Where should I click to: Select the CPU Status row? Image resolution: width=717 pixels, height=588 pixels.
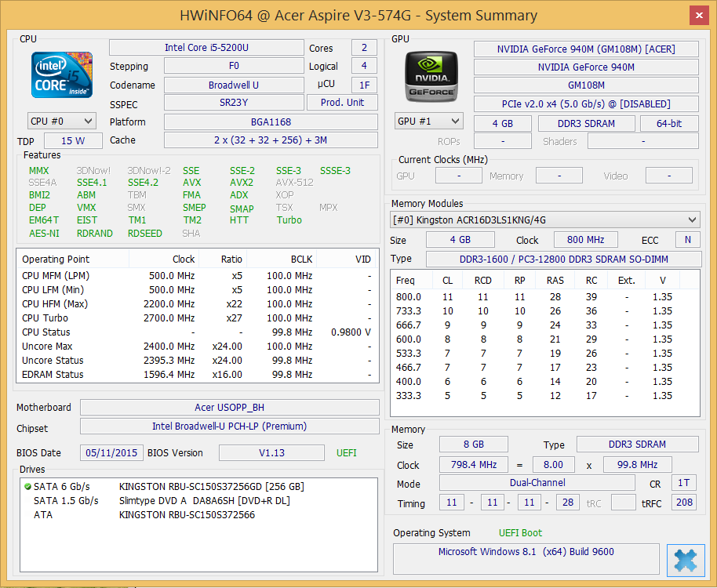coord(198,332)
